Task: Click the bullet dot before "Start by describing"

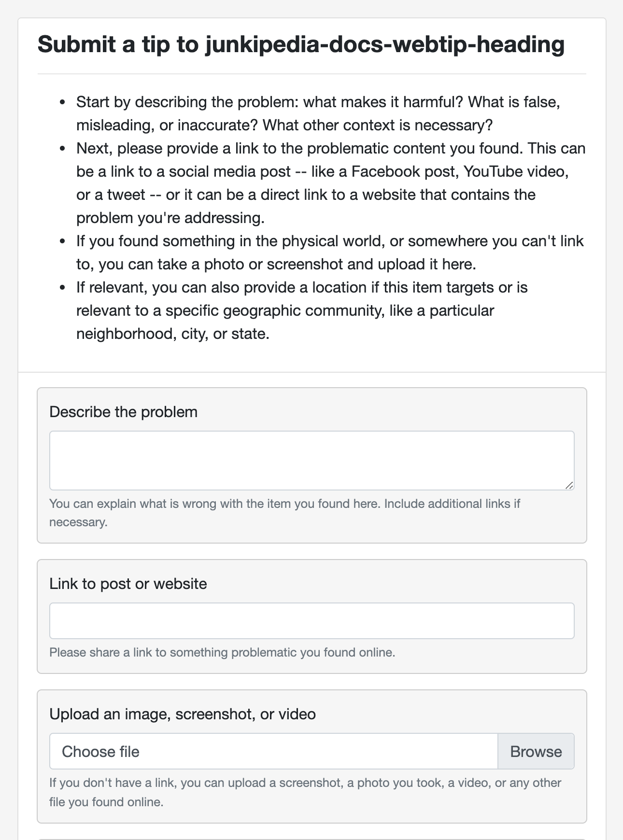Action: [62, 102]
